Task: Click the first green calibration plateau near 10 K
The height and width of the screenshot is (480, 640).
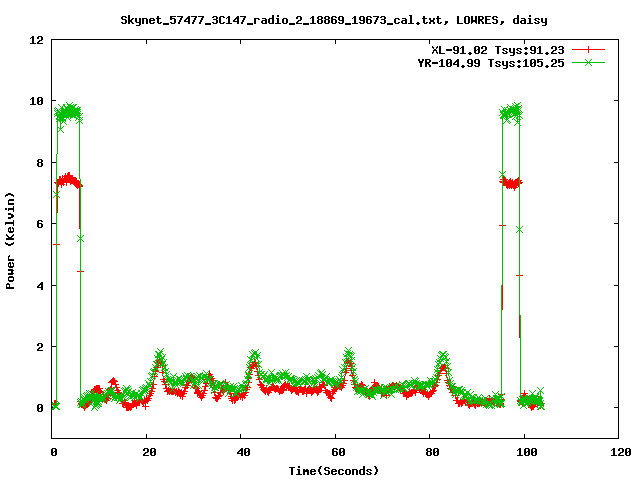Action: tap(69, 111)
